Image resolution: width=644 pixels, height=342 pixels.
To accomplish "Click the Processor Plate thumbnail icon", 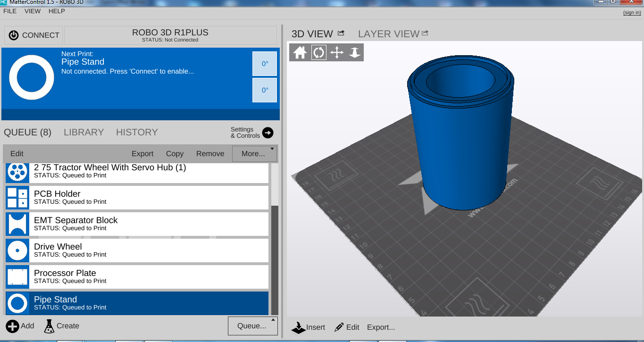I will coord(17,277).
